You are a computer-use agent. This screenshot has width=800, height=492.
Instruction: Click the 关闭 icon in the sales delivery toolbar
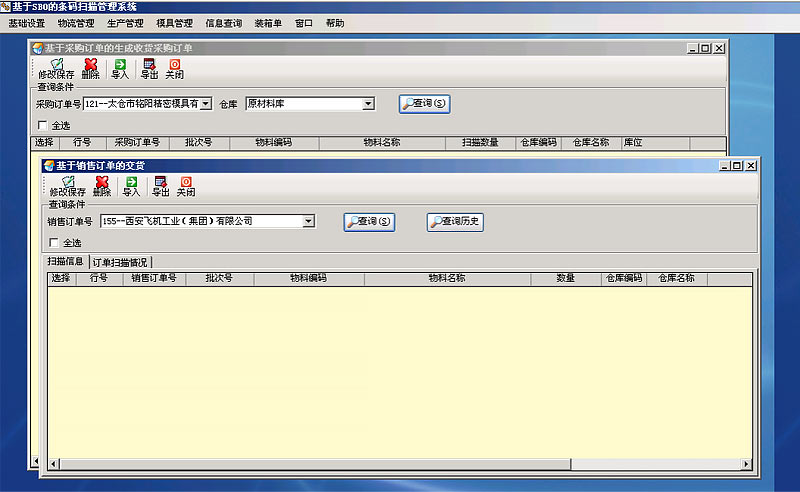(186, 185)
